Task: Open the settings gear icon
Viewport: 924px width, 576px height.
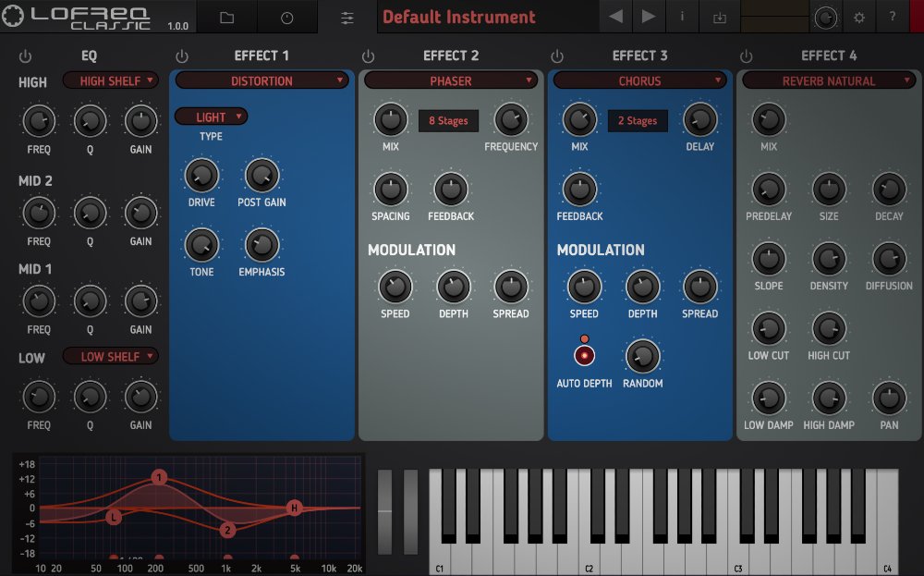Action: [x=861, y=16]
